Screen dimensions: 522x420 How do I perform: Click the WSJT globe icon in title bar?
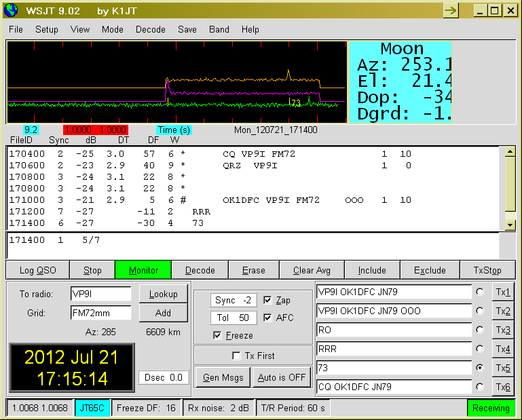(11, 10)
